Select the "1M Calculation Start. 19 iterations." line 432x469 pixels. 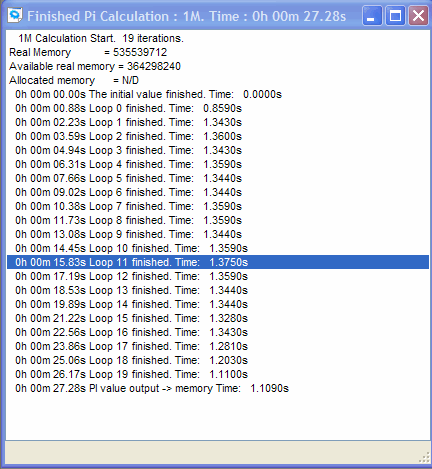coord(218,38)
